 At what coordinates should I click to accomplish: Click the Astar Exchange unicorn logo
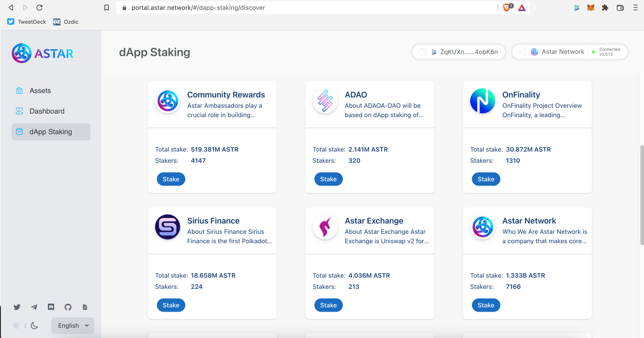coord(325,227)
